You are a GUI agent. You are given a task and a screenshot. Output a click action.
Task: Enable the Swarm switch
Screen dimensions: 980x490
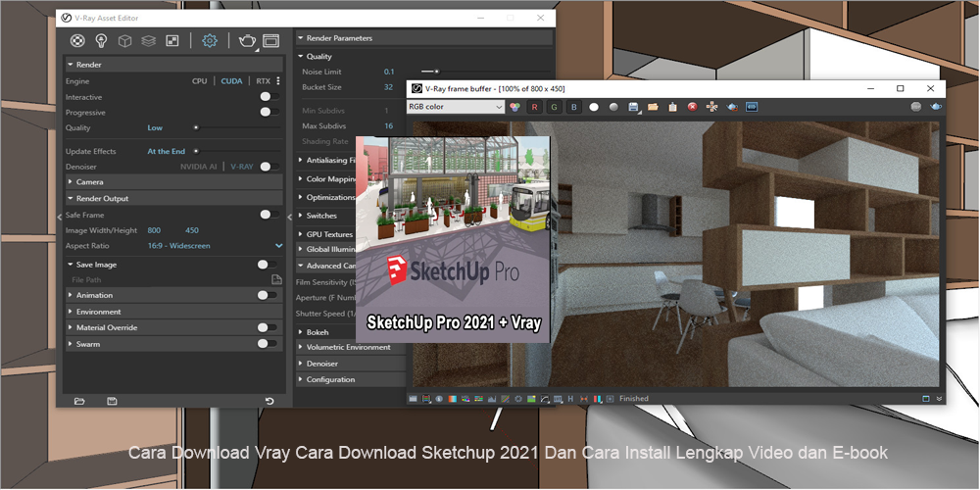pyautogui.click(x=267, y=344)
